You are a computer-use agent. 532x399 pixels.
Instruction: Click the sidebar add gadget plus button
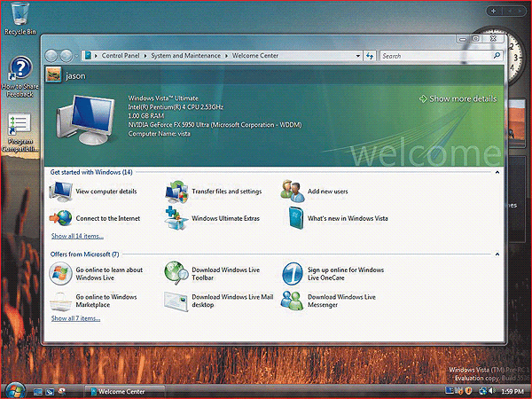(x=493, y=12)
